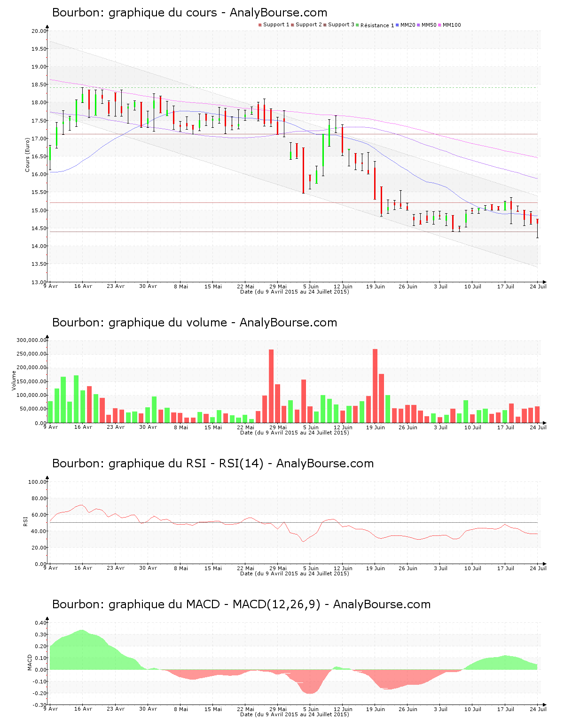Click the date range caption under MACD chart
564x728 pixels.
pyautogui.click(x=295, y=714)
